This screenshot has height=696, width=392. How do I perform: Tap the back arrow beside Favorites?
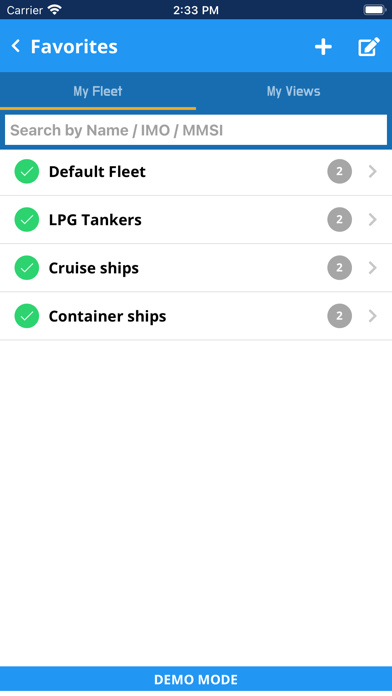[x=16, y=46]
